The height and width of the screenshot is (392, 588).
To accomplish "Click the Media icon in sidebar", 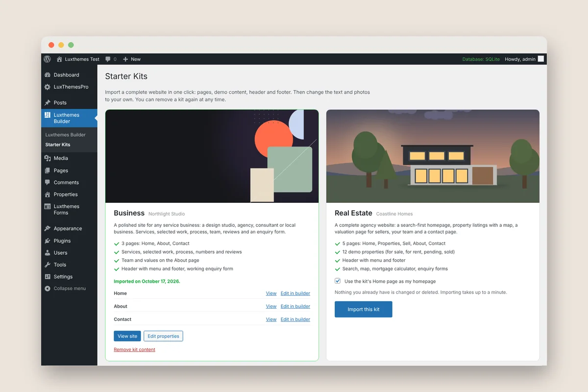I will (48, 158).
